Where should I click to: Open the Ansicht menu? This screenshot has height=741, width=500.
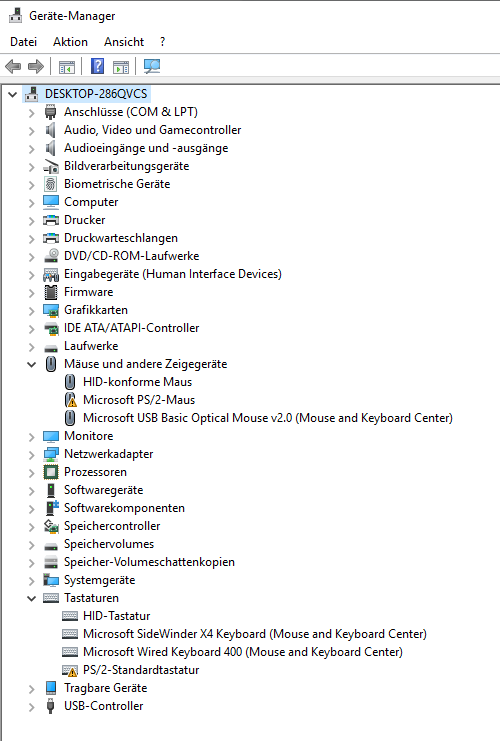(x=124, y=42)
